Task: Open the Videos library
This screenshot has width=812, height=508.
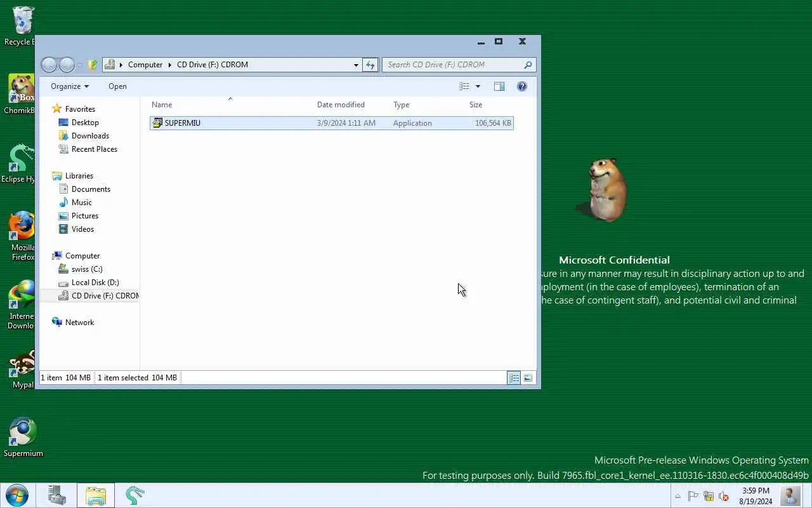Action: pos(82,229)
